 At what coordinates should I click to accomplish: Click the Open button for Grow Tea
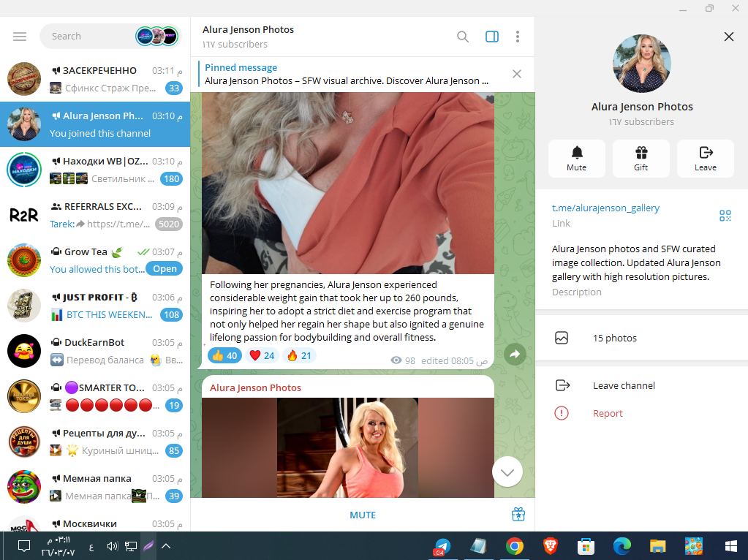click(x=165, y=269)
